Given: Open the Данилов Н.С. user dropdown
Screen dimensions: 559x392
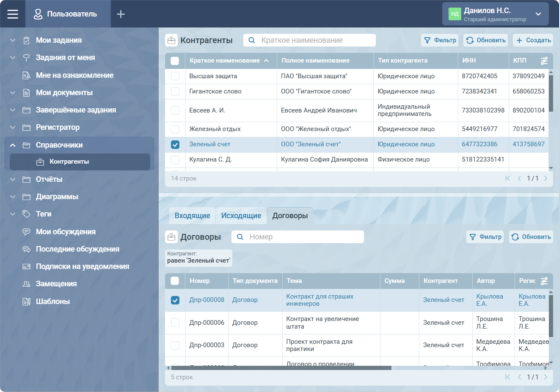Looking at the screenshot, I should (538, 14).
